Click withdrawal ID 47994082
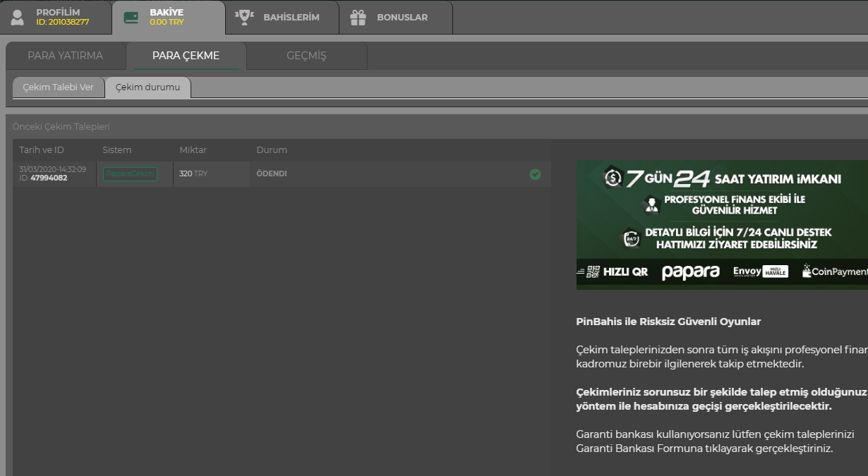 [48, 178]
